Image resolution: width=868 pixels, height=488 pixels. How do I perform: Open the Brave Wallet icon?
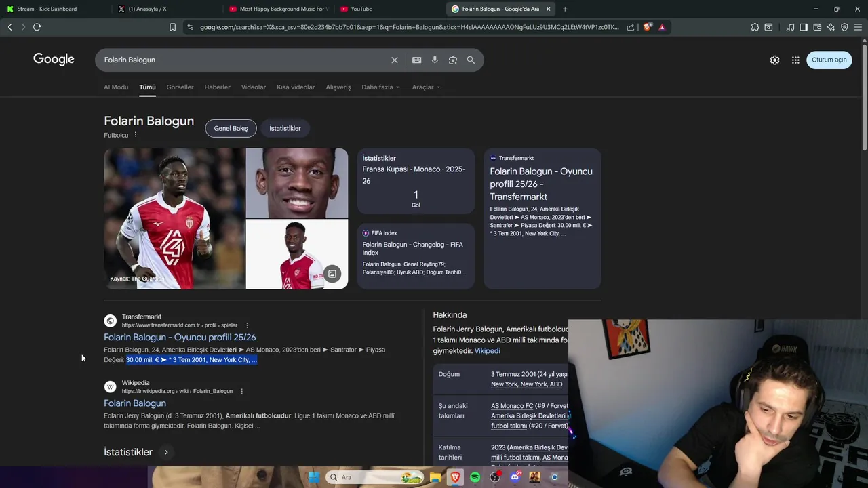point(817,27)
